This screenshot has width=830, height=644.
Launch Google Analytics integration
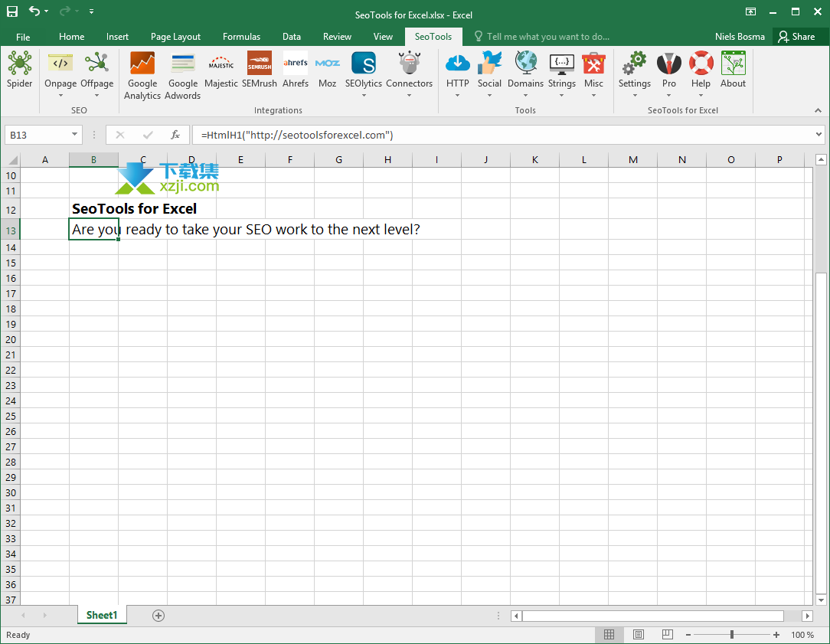pyautogui.click(x=142, y=75)
